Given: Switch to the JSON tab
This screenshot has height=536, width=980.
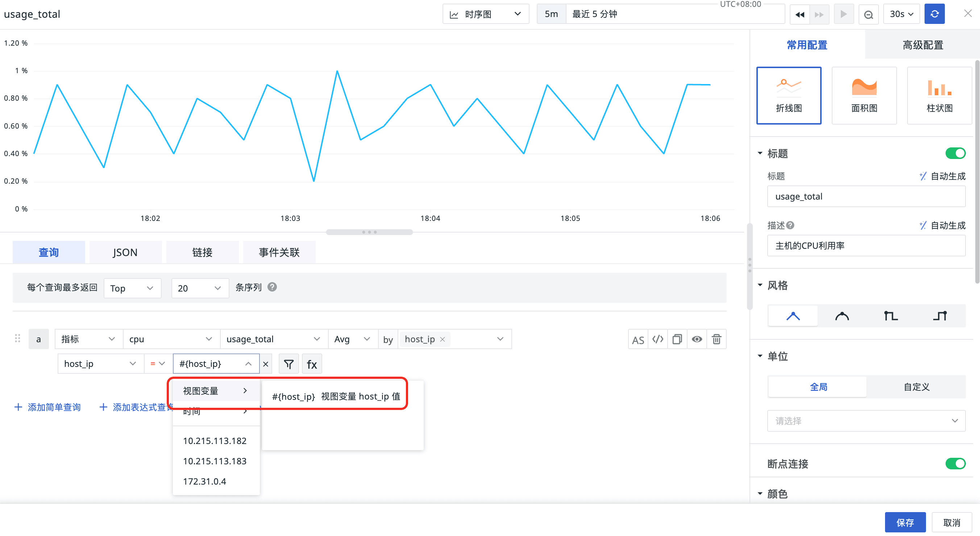Looking at the screenshot, I should [x=125, y=252].
